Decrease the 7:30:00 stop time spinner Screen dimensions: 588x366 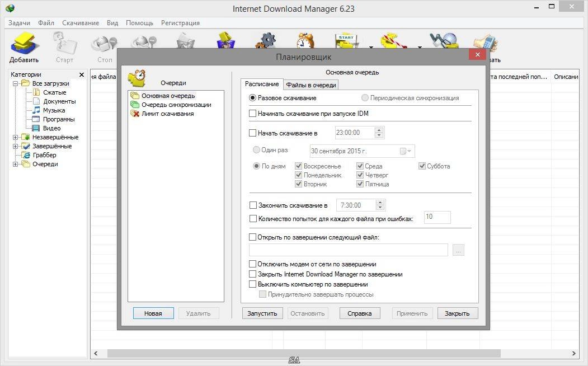(380, 208)
